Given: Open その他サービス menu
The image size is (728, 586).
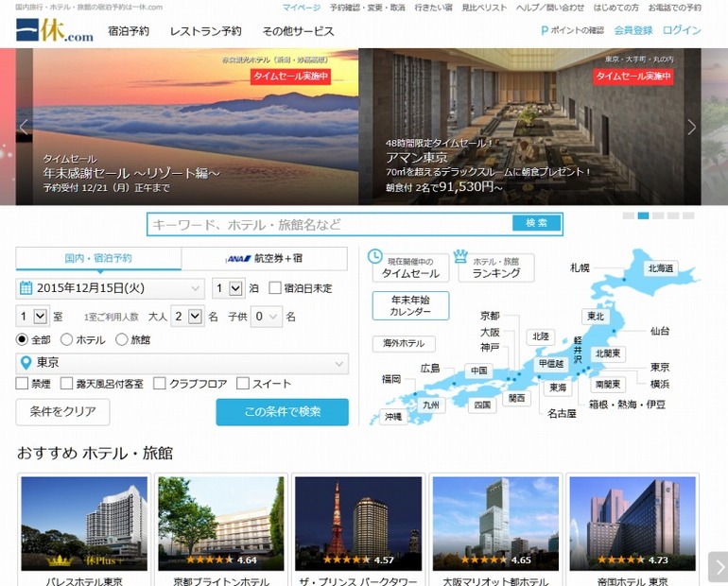Looking at the screenshot, I should 298,31.
